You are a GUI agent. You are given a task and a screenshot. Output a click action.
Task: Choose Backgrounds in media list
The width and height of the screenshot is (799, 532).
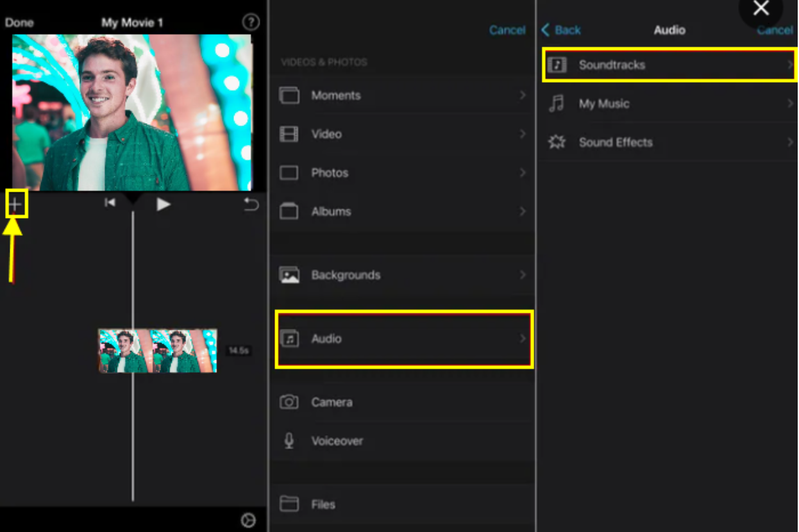pos(346,275)
